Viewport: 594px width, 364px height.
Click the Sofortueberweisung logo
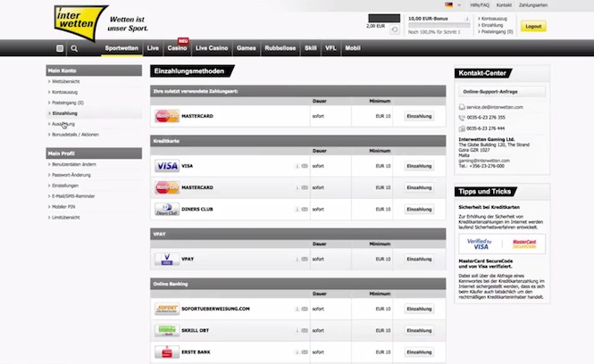tap(167, 310)
